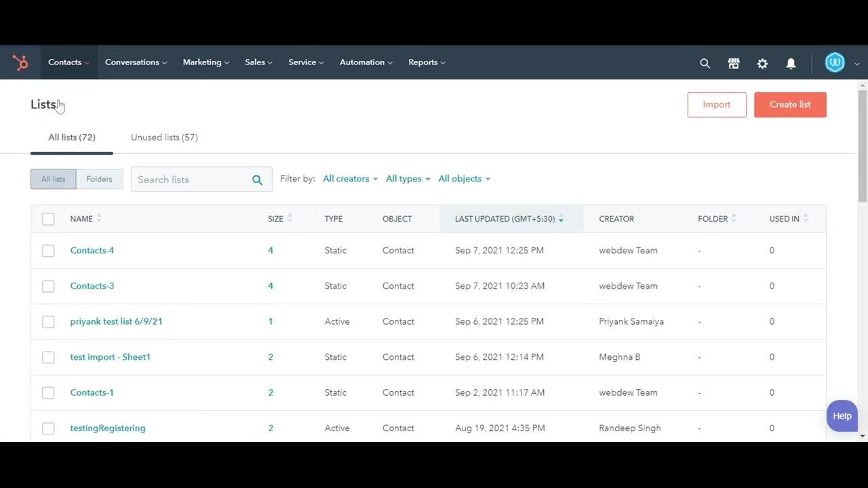Click the Import button
Screen dimensions: 868x488
coord(717,105)
